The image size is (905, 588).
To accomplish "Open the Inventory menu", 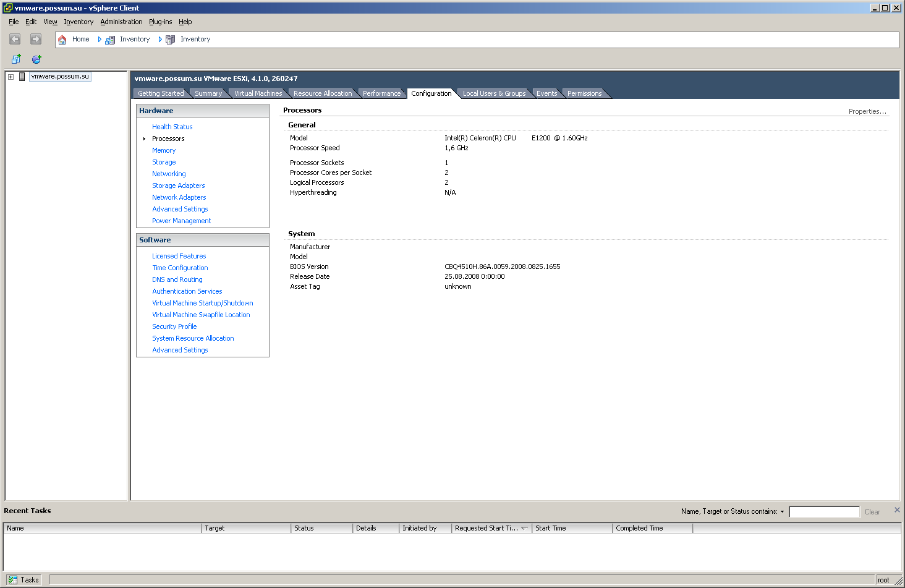I will (79, 22).
